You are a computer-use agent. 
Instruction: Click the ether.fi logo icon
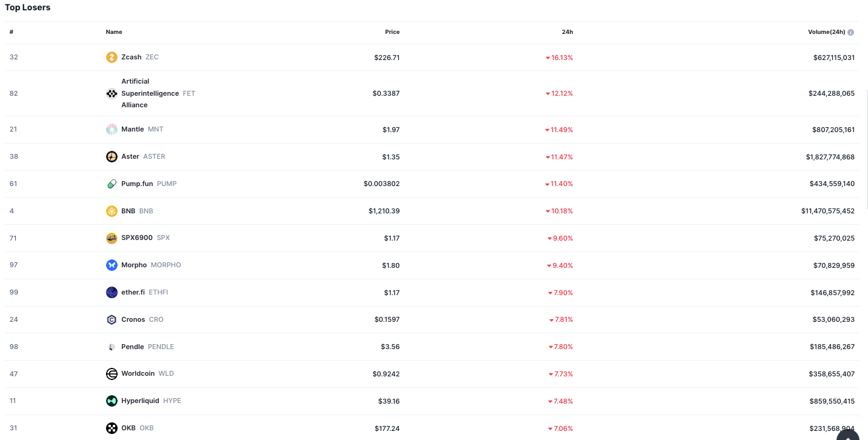(112, 293)
